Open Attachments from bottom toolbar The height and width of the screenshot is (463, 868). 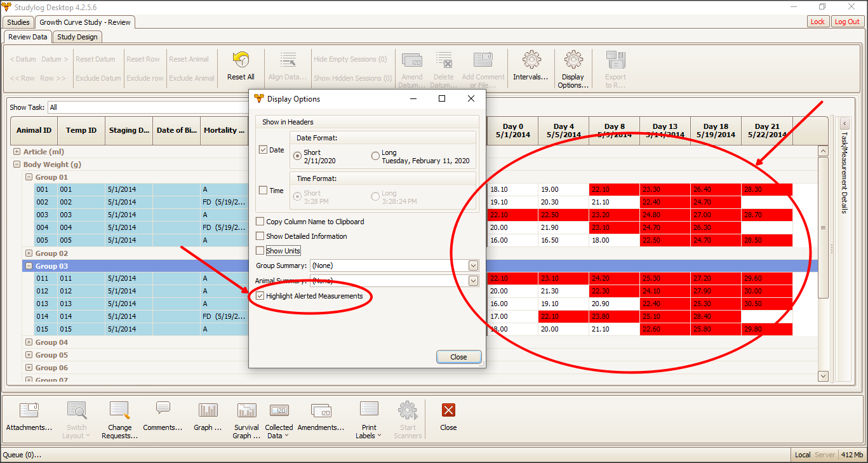click(29, 416)
